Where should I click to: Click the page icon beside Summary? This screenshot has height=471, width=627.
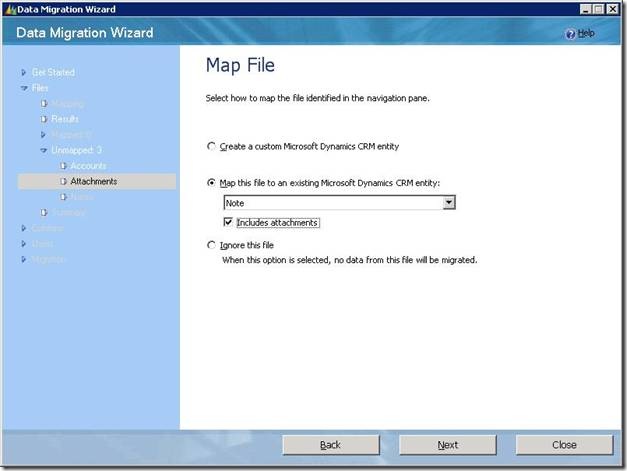point(44,212)
